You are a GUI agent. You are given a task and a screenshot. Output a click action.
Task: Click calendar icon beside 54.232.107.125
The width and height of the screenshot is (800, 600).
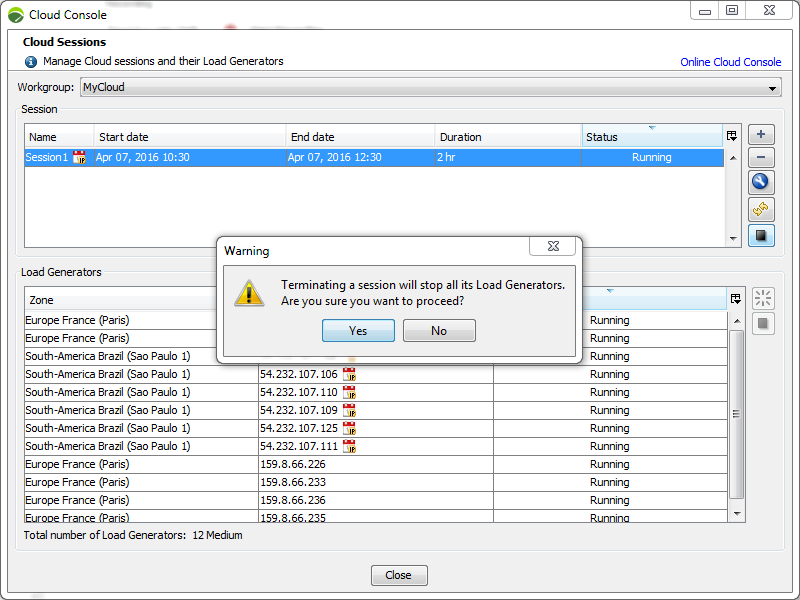click(x=349, y=429)
